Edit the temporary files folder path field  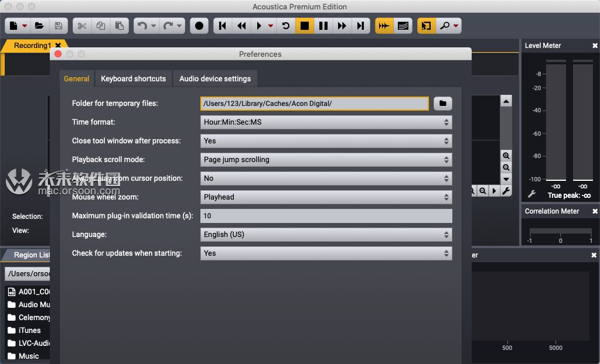point(315,104)
